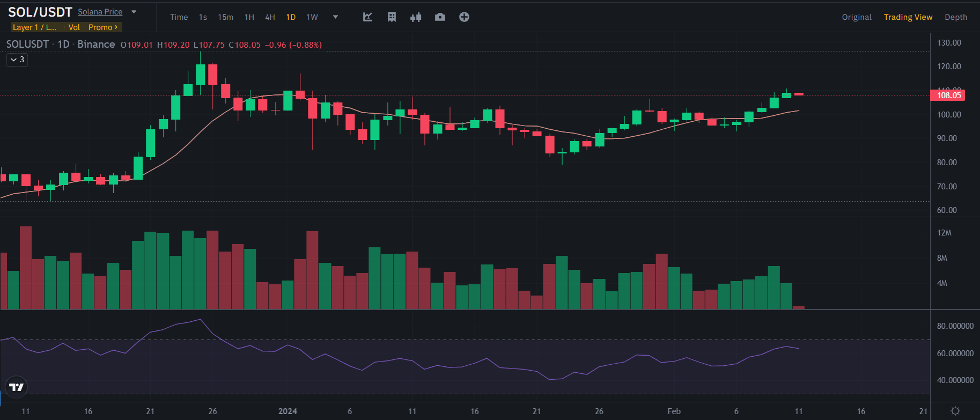Switch to the 4H timeframe interval
The height and width of the screenshot is (420, 980).
coord(270,17)
